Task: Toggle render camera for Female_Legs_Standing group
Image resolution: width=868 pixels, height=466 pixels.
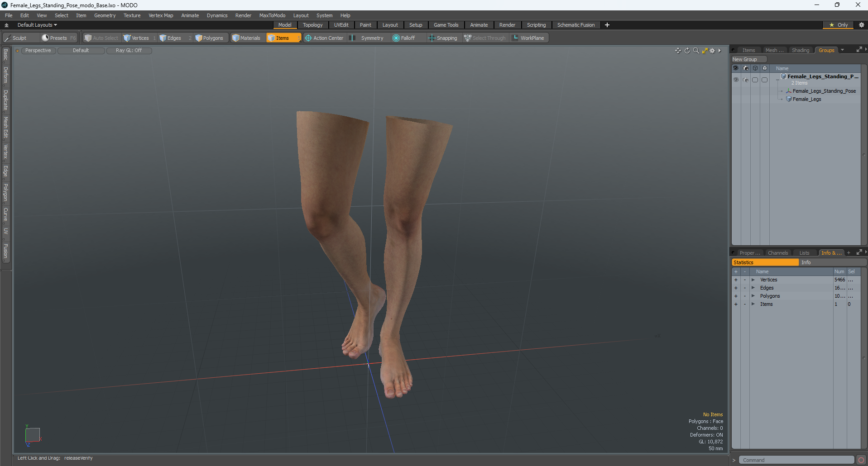Action: [745, 80]
